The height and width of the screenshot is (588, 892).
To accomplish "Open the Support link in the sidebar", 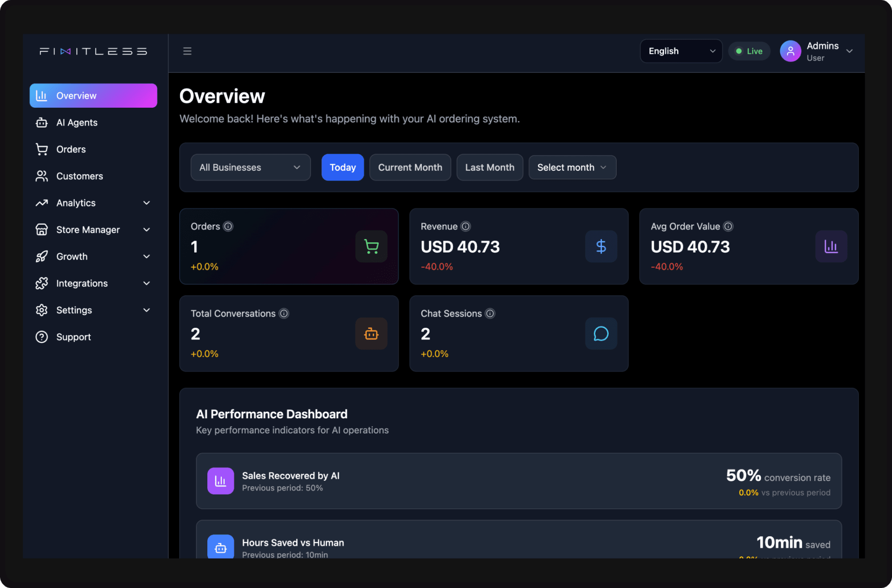I will click(x=73, y=337).
